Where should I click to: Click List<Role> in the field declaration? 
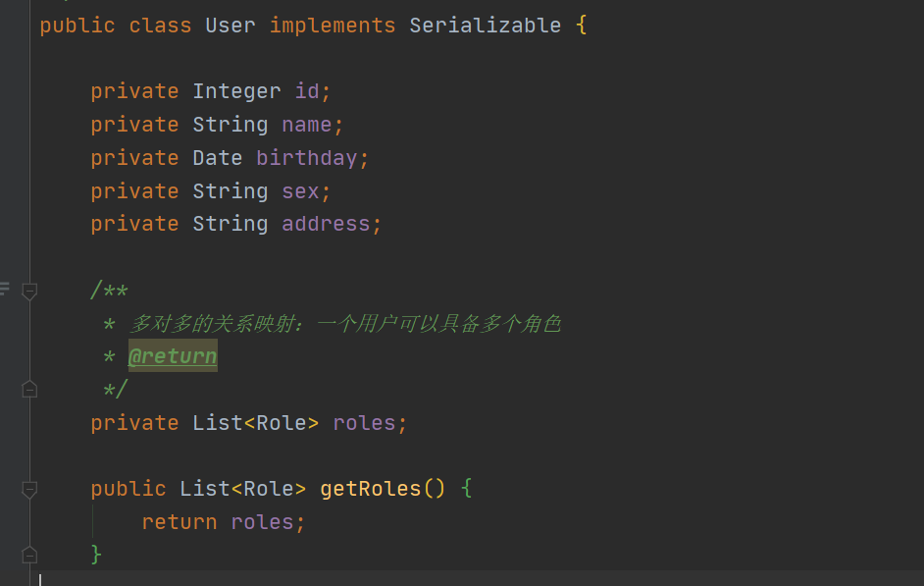tap(256, 423)
